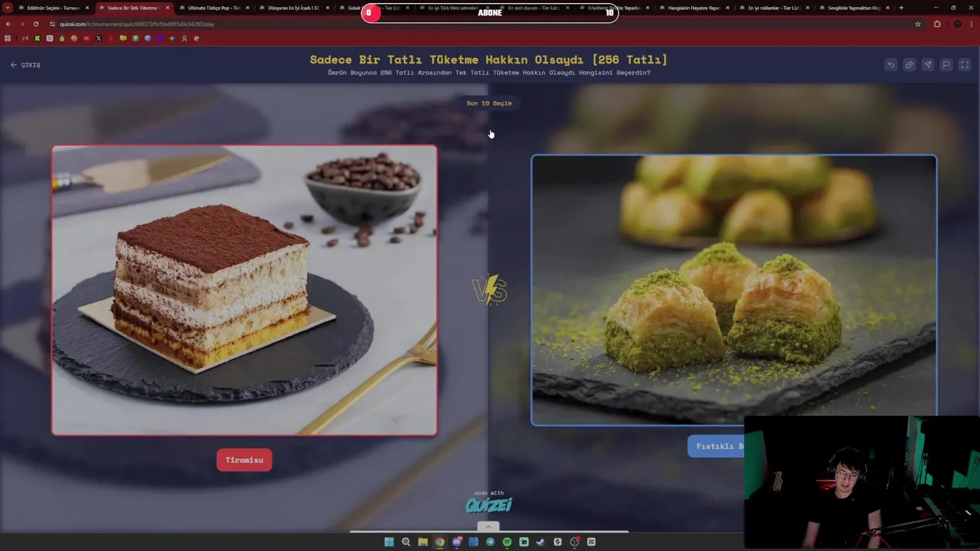Click the report flag icon

click(946, 65)
